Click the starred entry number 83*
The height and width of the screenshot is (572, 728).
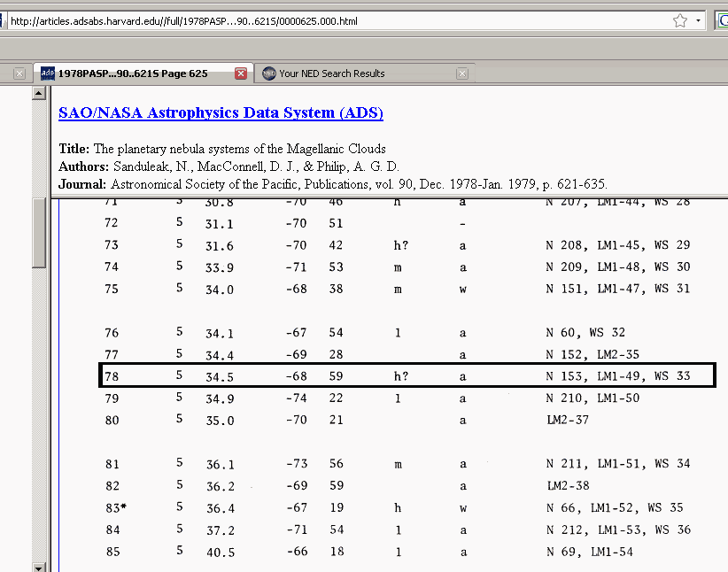[114, 508]
